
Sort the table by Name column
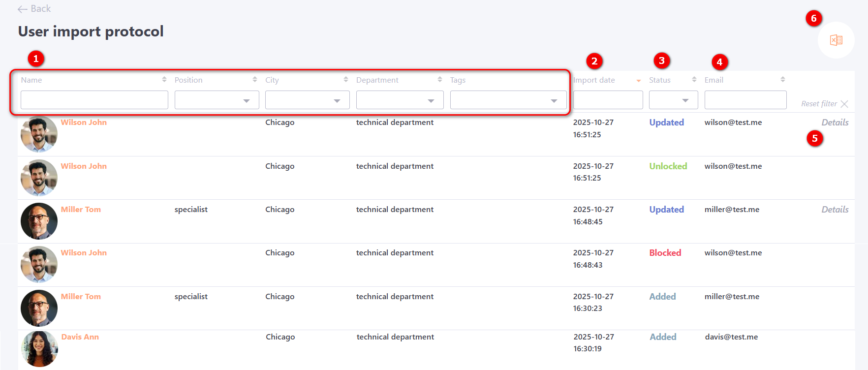click(164, 80)
